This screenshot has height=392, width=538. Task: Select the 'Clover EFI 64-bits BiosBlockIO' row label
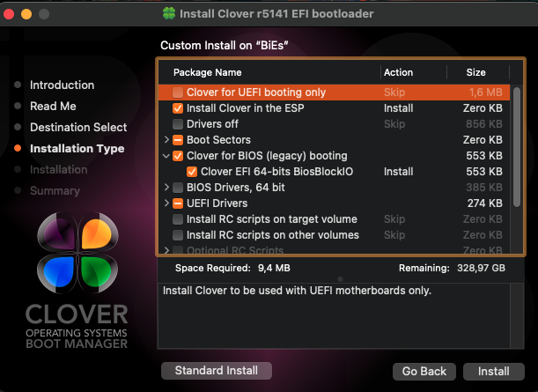coord(276,172)
